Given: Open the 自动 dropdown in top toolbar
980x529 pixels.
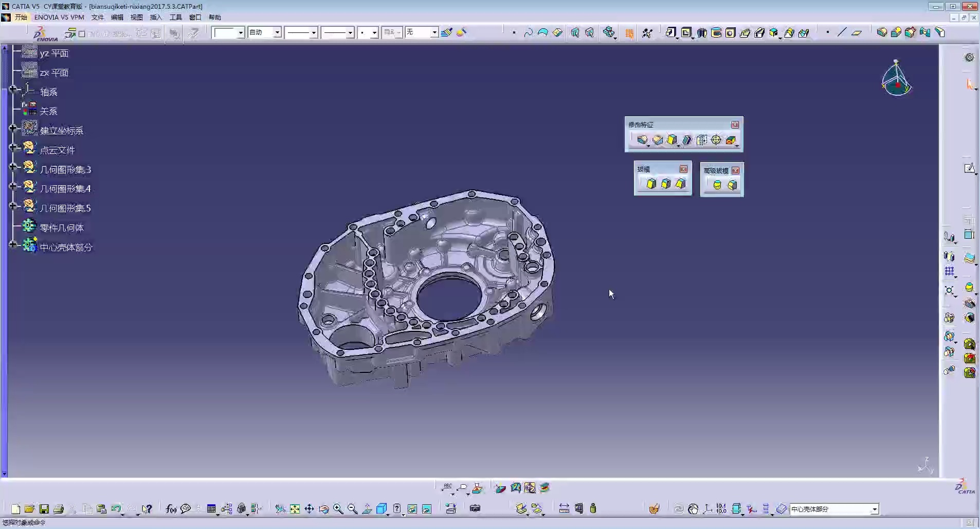Looking at the screenshot, I should coord(277,33).
